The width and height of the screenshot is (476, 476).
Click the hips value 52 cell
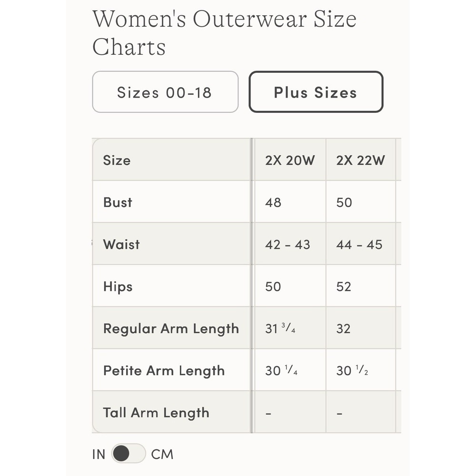pyautogui.click(x=361, y=286)
